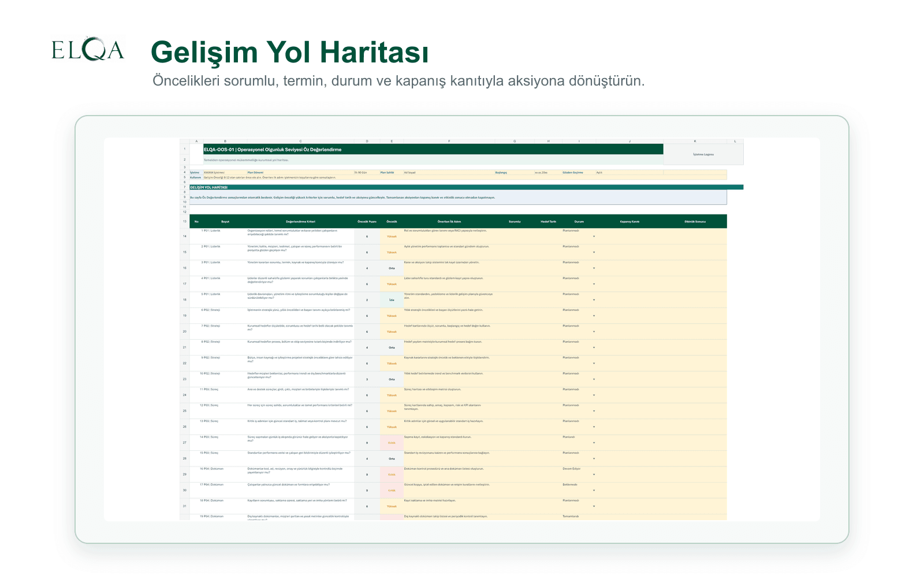Expand the Durum dropdown in row 23
This screenshot has height=578, width=924.
(594, 379)
